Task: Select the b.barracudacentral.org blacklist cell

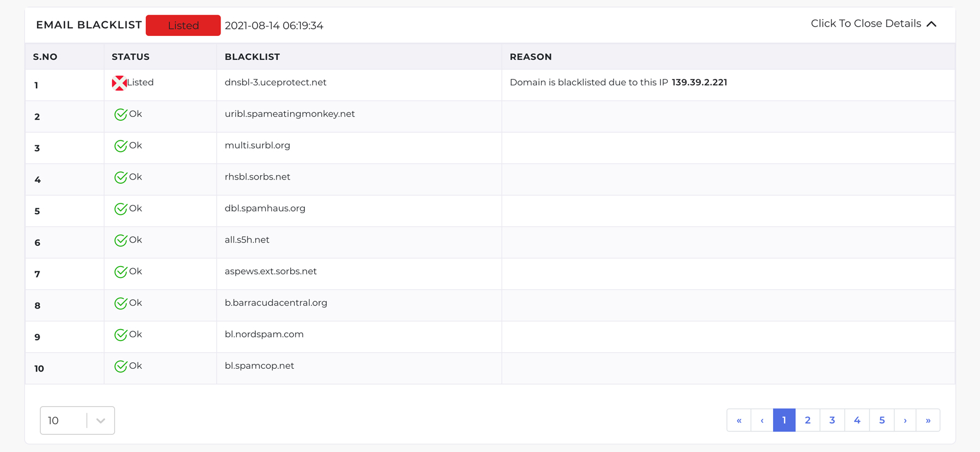Action: (x=359, y=306)
